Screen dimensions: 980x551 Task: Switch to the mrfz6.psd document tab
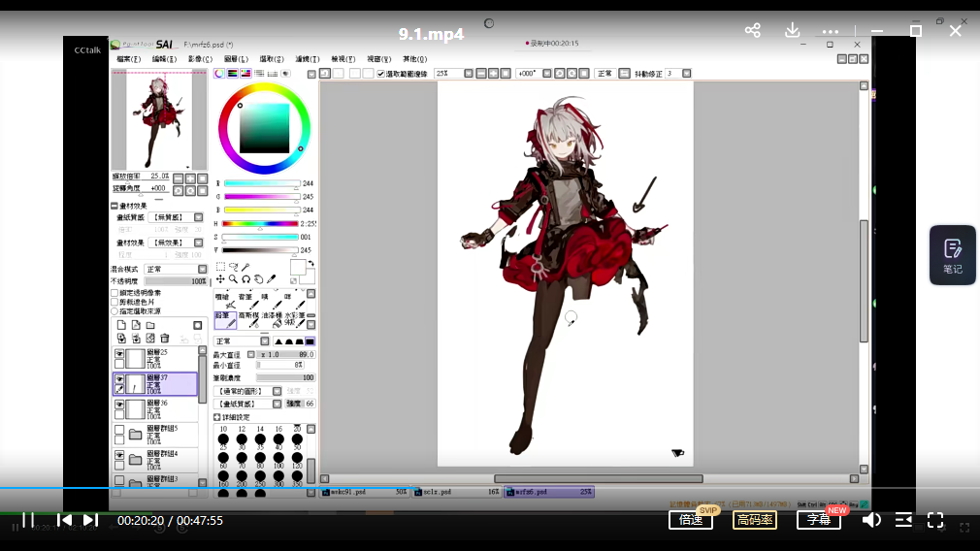pyautogui.click(x=549, y=492)
